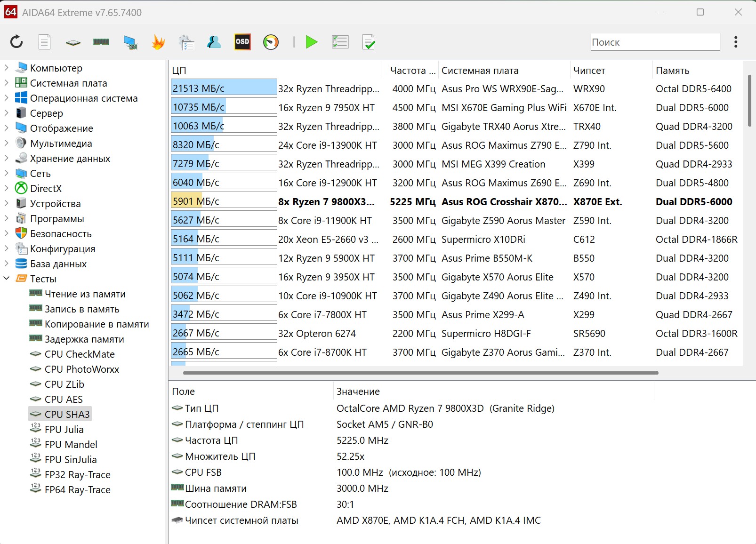Select the Программы icon in tree
Image resolution: width=756 pixels, height=544 pixels.
coord(21,218)
